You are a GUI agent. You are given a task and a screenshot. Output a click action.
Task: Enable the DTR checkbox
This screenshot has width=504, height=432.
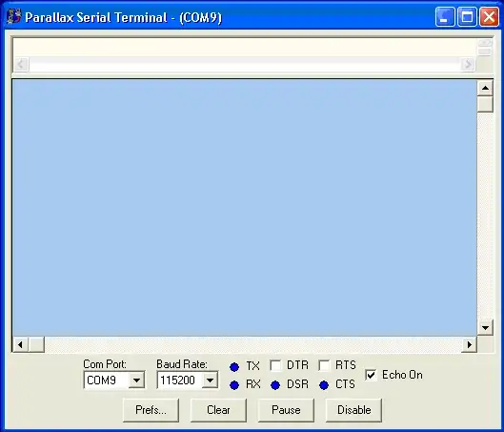coord(275,365)
